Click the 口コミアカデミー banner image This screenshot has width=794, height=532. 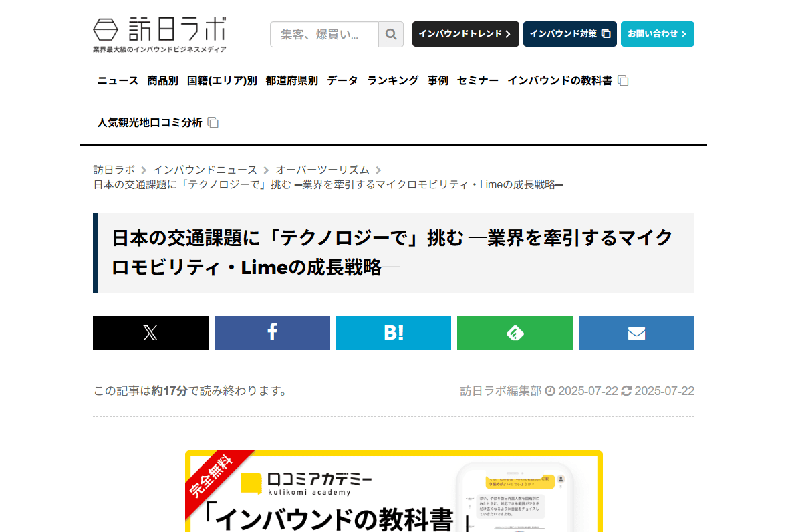point(394,491)
